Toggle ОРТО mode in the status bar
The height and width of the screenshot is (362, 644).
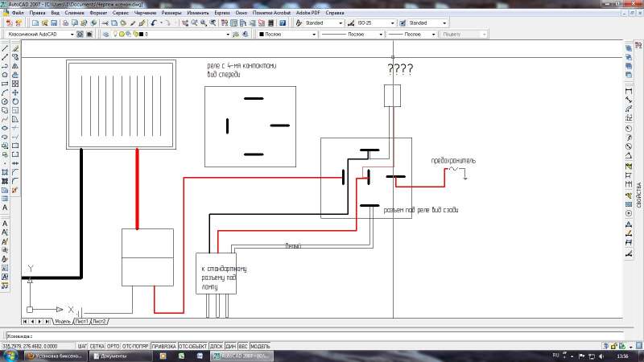pos(114,347)
